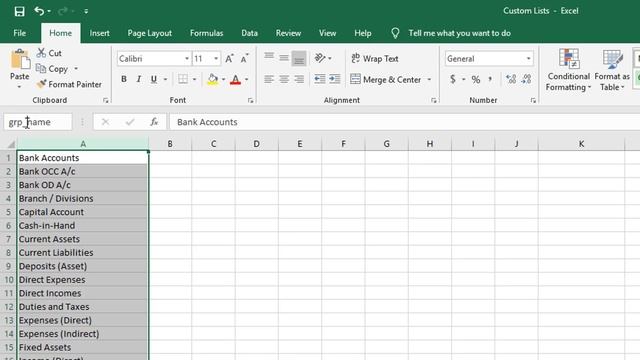Open the Merge & Center dropdown arrow
This screenshot has height=360, width=640.
click(x=429, y=79)
